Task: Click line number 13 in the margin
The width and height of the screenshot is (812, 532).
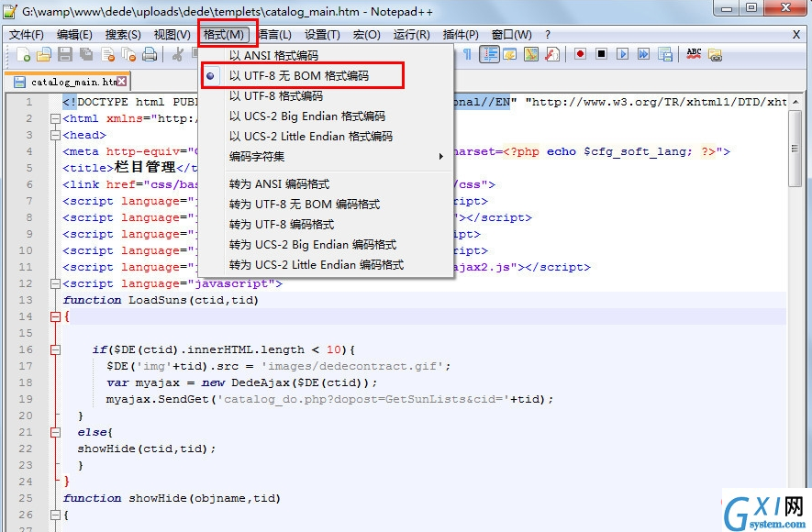Action: tap(26, 300)
